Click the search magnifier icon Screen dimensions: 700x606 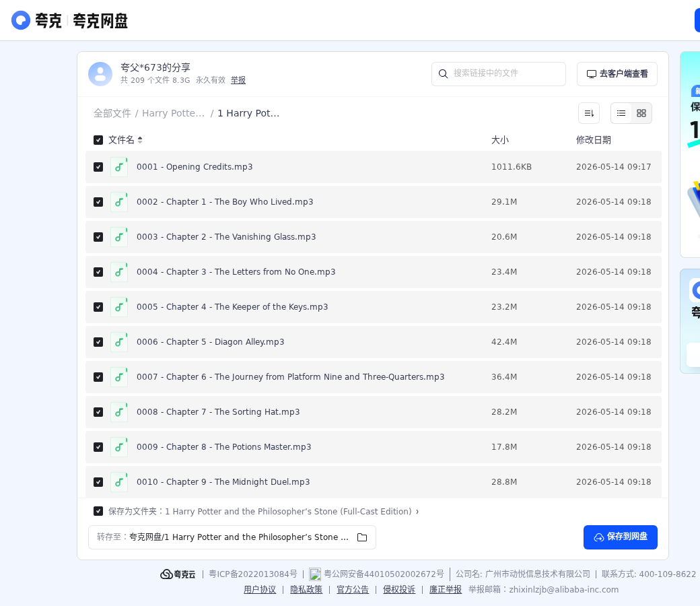(x=443, y=73)
